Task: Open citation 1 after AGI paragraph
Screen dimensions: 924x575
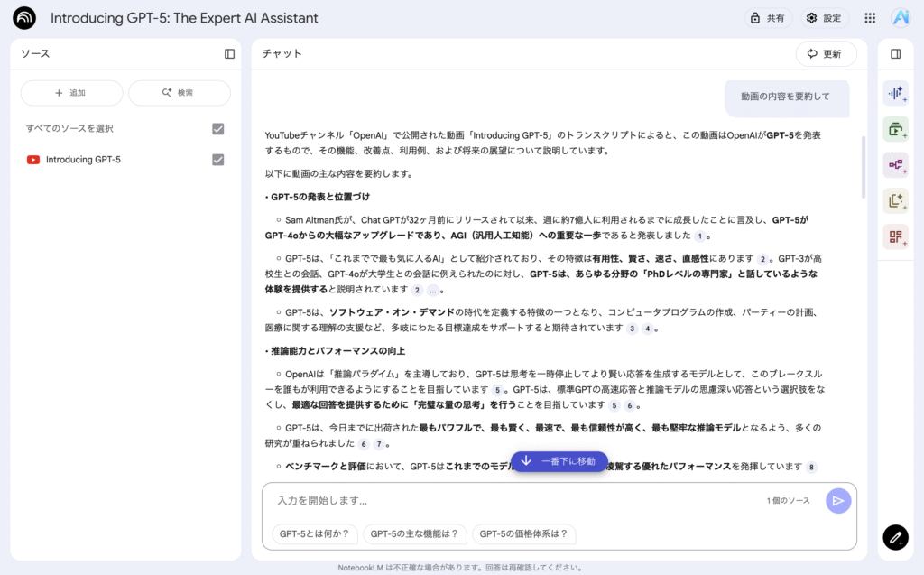Action: [x=699, y=236]
